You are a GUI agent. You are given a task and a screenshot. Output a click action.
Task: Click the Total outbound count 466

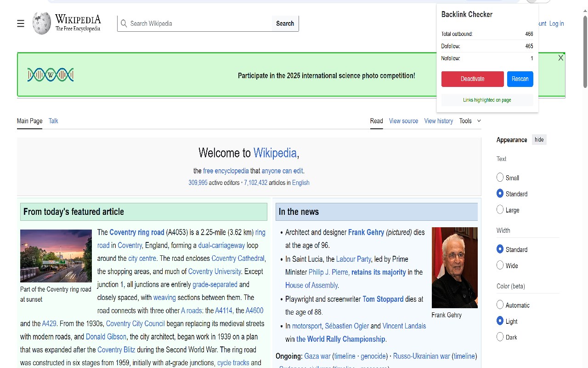click(x=529, y=34)
